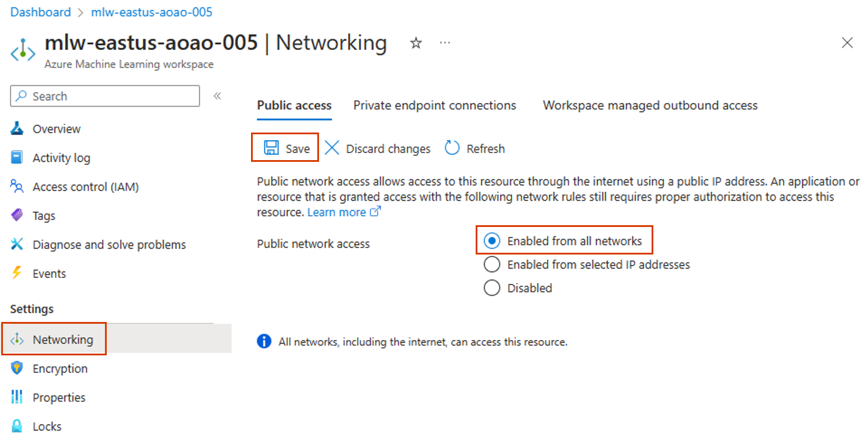868x441 pixels.
Task: Switch to Private endpoint connections tab
Action: (435, 106)
